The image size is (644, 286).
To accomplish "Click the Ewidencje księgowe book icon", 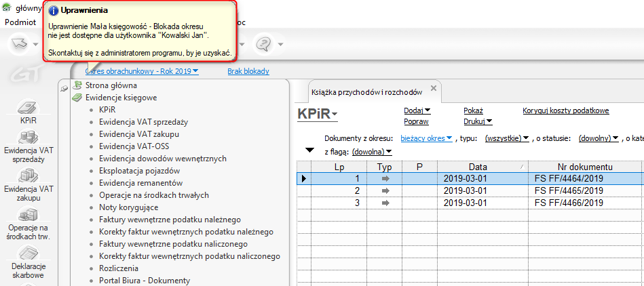I will (77, 98).
